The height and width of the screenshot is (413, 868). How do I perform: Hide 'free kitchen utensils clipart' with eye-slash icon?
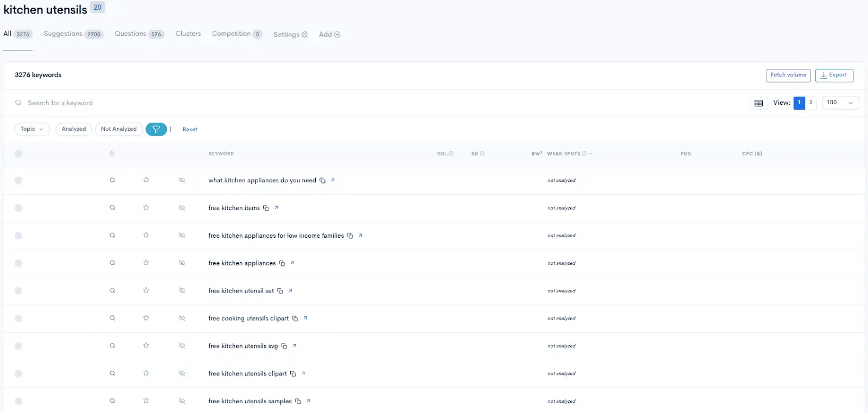tap(182, 373)
